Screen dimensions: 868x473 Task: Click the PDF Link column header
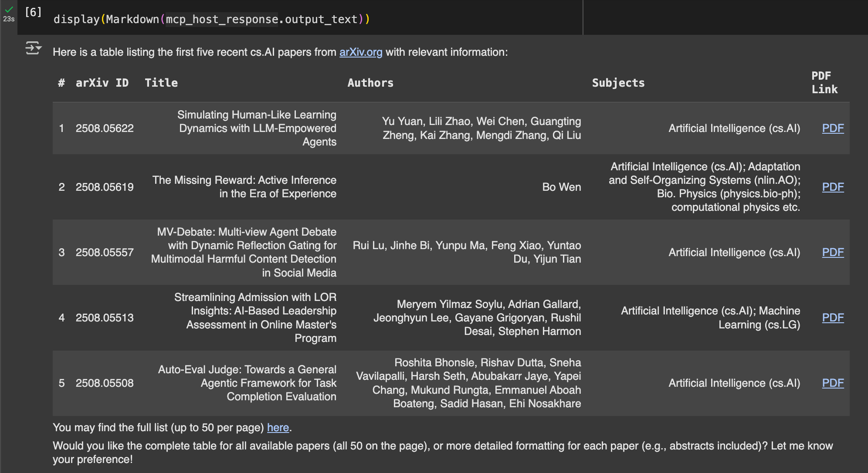point(824,82)
